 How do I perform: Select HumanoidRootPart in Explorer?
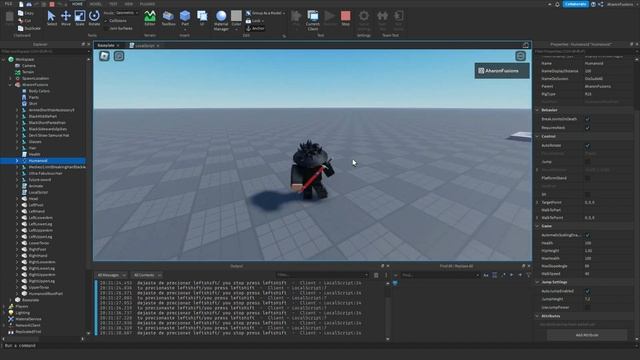(x=46, y=293)
